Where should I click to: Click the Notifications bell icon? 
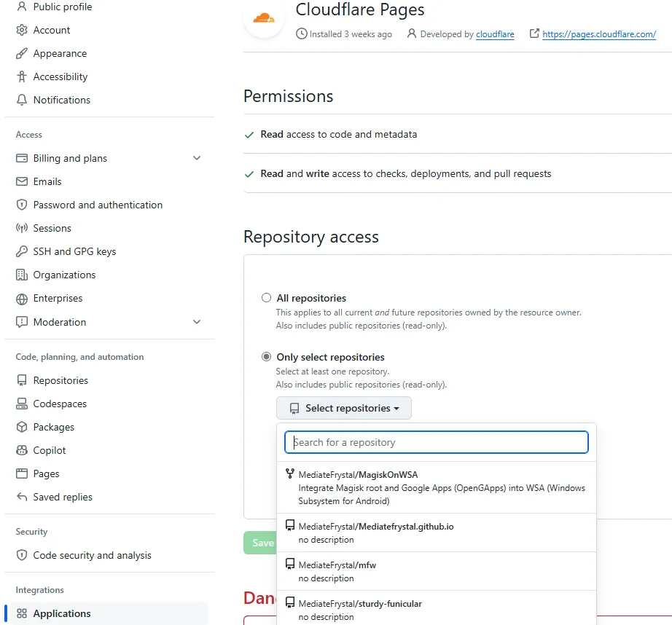(21, 100)
